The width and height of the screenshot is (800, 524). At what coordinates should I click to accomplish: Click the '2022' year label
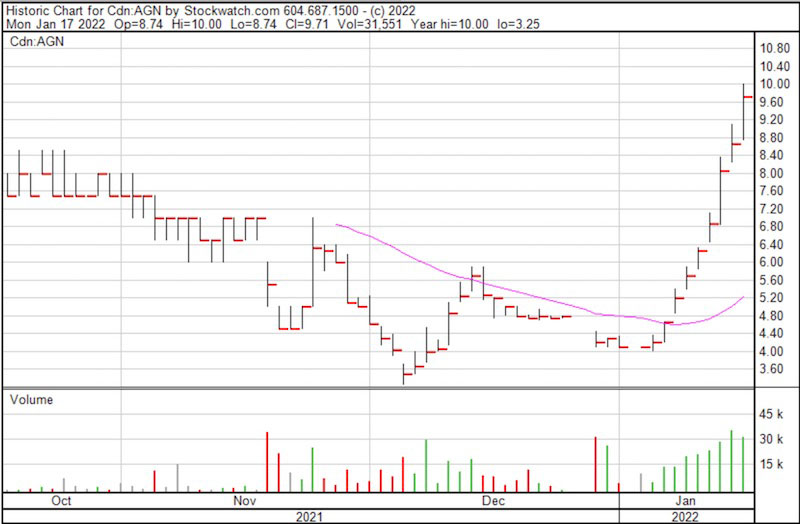click(x=685, y=517)
